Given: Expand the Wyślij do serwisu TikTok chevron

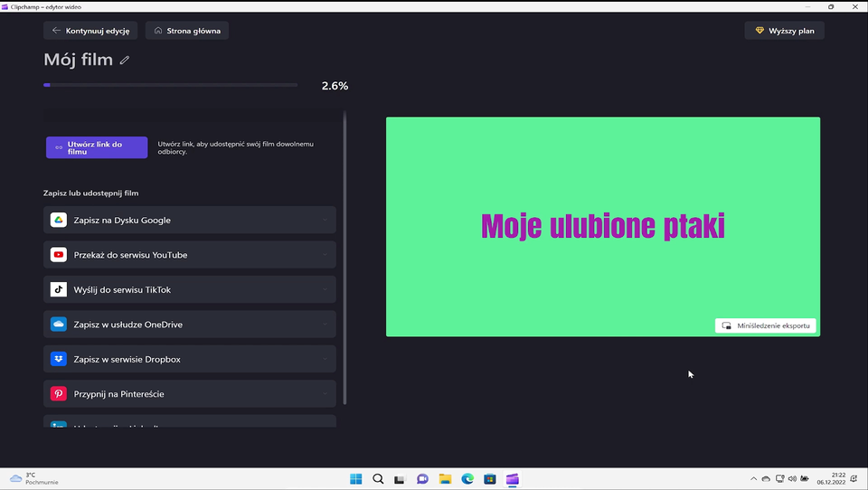Looking at the screenshot, I should point(325,290).
